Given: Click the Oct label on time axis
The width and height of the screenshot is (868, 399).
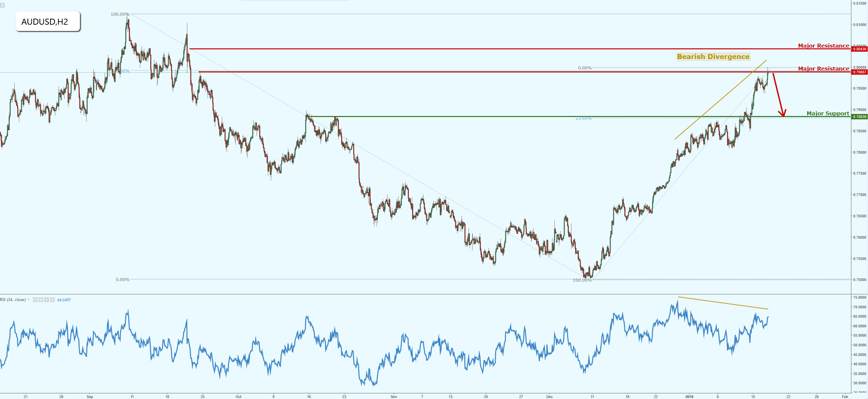Looking at the screenshot, I should pyautogui.click(x=238, y=397).
